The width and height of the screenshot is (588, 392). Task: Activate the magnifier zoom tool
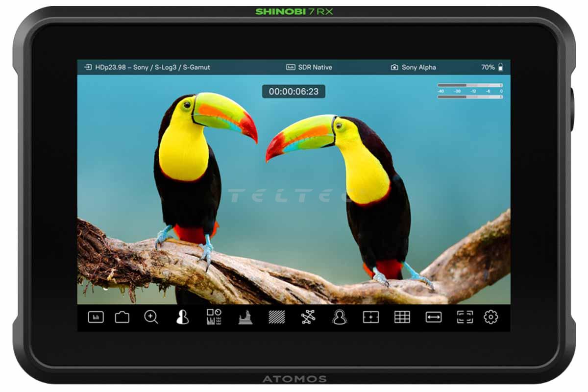coord(151,318)
